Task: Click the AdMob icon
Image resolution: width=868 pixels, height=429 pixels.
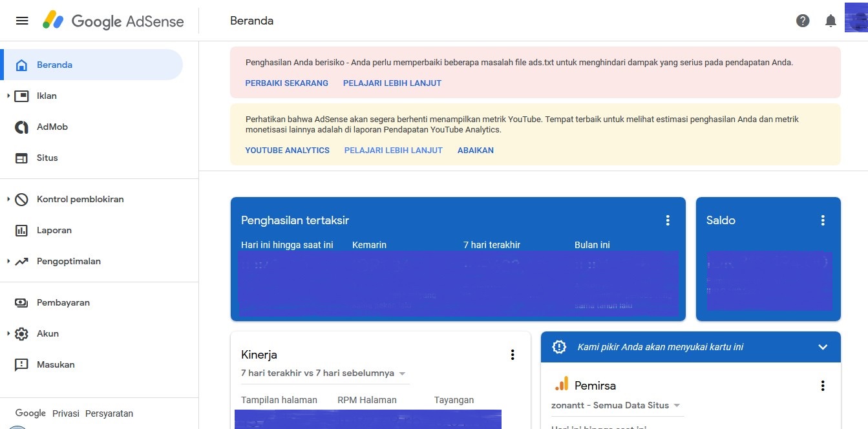Action: pyautogui.click(x=21, y=127)
